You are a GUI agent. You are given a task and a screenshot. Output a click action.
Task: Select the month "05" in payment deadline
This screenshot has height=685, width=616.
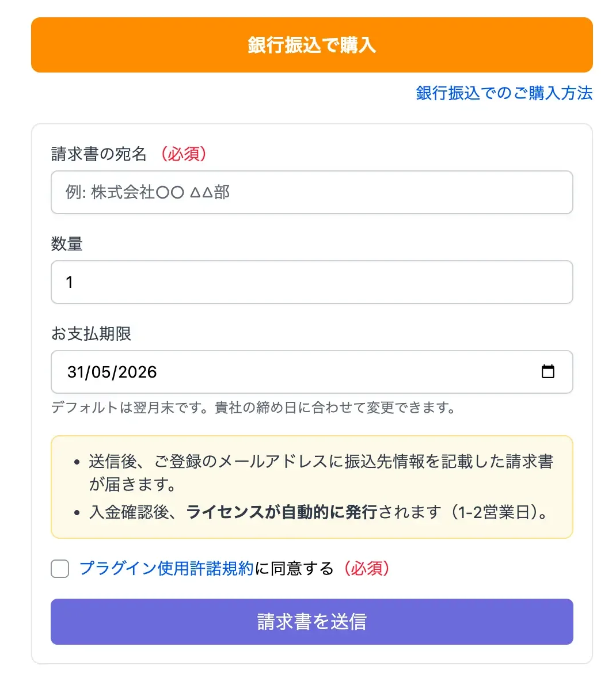coord(101,372)
